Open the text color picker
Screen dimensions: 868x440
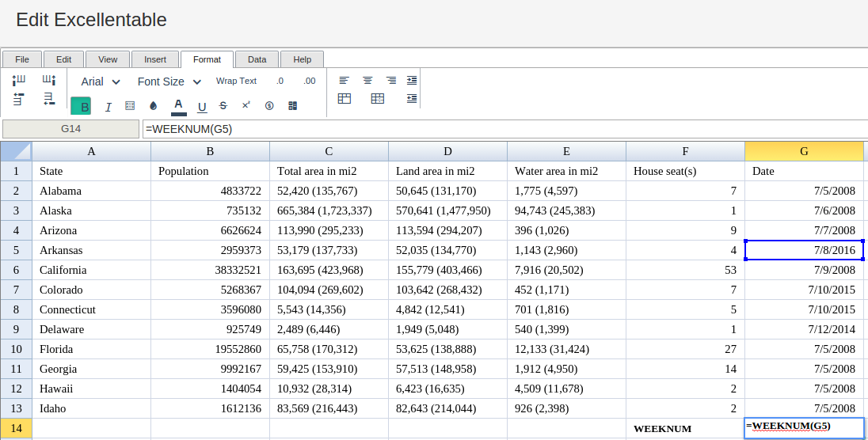tap(178, 106)
